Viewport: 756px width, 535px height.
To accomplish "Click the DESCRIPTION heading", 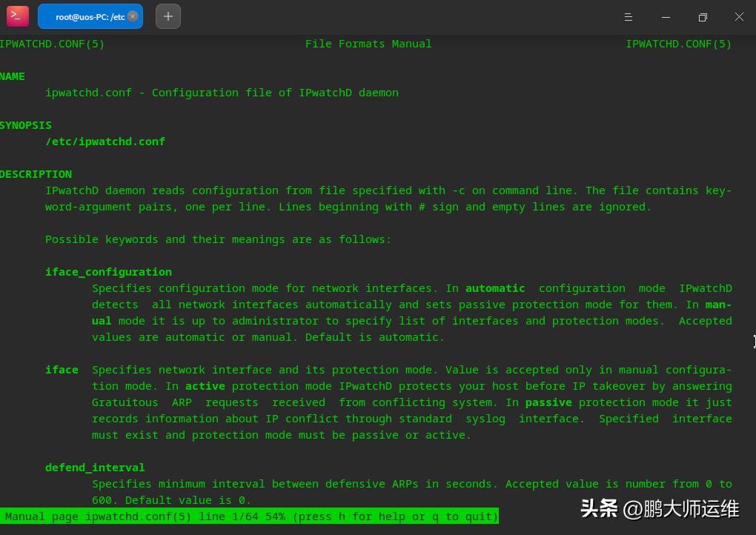I will 36,174.
